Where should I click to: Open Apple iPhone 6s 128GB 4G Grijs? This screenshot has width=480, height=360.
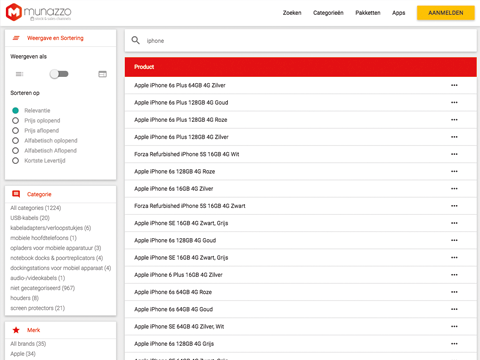174,344
